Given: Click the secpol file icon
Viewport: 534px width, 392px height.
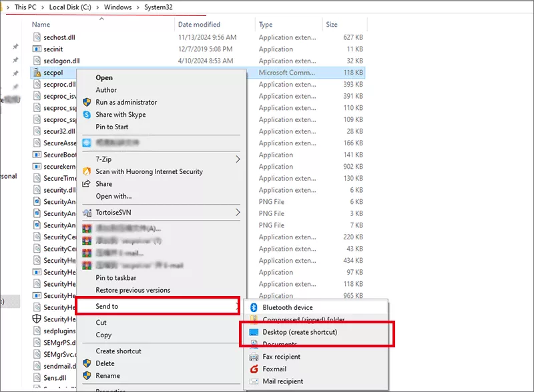Looking at the screenshot, I should (x=37, y=73).
